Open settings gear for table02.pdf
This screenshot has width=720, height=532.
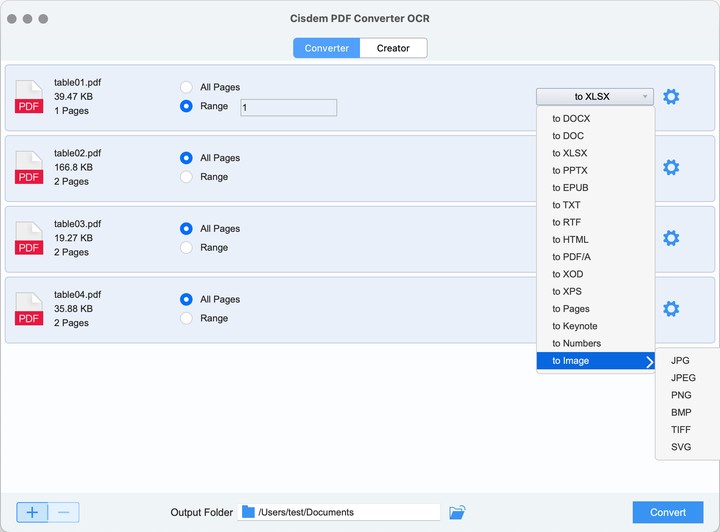tap(671, 167)
